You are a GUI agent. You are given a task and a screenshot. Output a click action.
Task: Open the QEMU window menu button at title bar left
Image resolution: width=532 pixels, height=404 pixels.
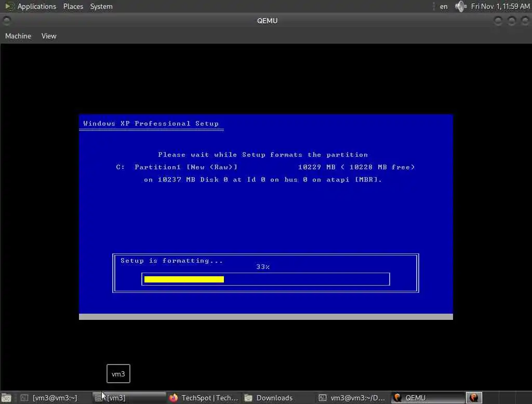[6, 21]
